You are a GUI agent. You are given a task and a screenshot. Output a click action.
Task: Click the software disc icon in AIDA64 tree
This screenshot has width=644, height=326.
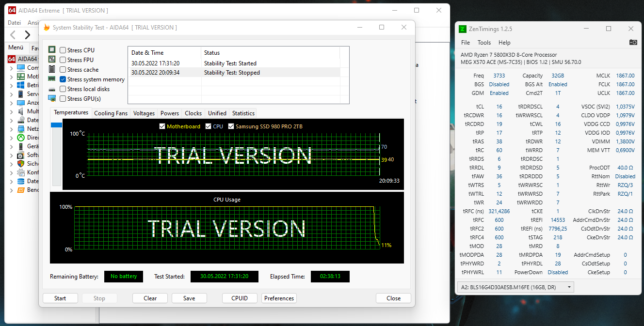21,155
